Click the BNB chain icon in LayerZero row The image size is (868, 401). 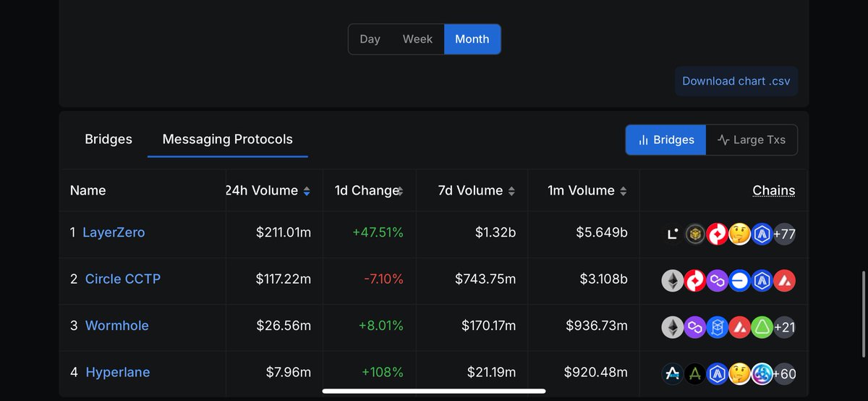coord(695,234)
